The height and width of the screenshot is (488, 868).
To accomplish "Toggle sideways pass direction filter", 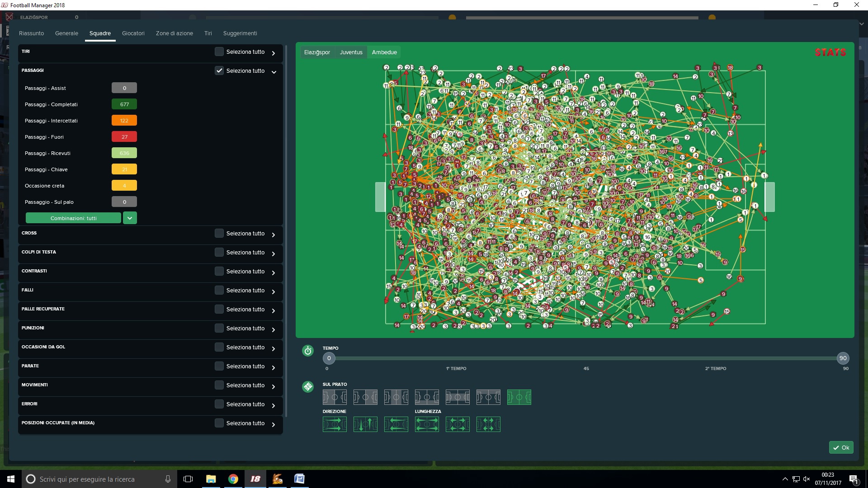I will [365, 424].
